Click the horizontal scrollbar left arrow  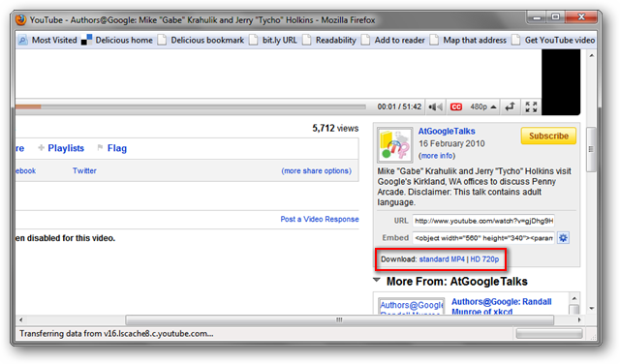click(x=21, y=319)
